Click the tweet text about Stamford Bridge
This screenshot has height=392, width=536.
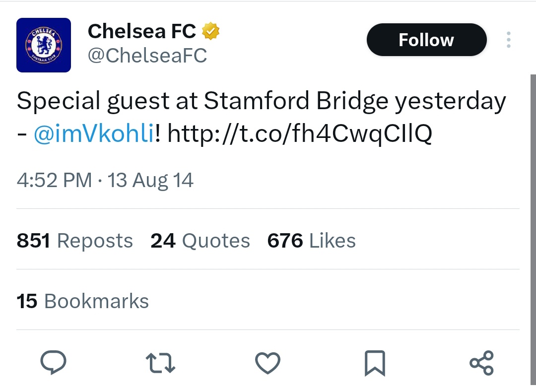click(x=261, y=102)
